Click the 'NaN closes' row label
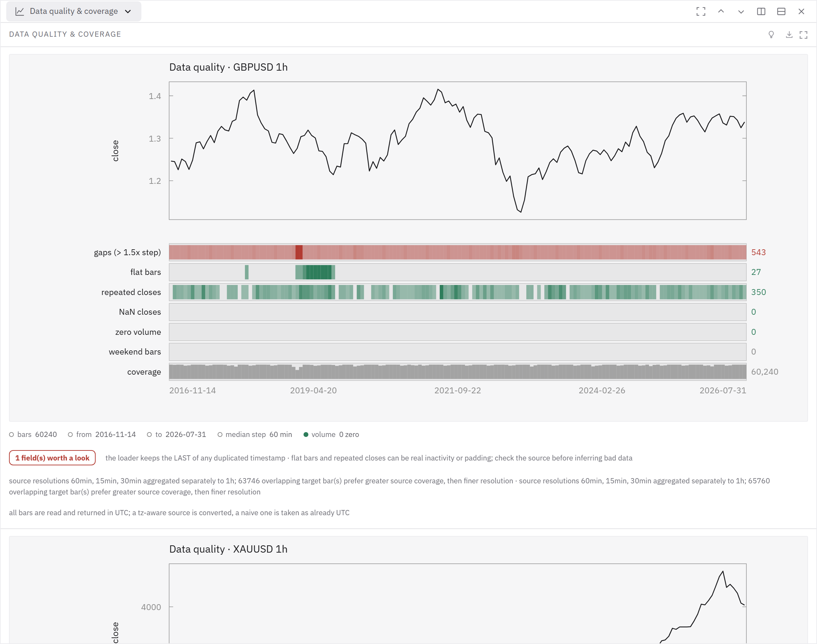Viewport: 817px width, 644px height. pos(140,312)
